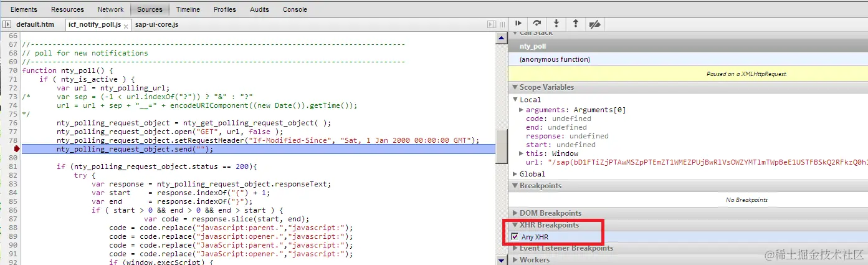Switch to the default.htm file tab
This screenshot has height=265, width=868.
(35, 25)
